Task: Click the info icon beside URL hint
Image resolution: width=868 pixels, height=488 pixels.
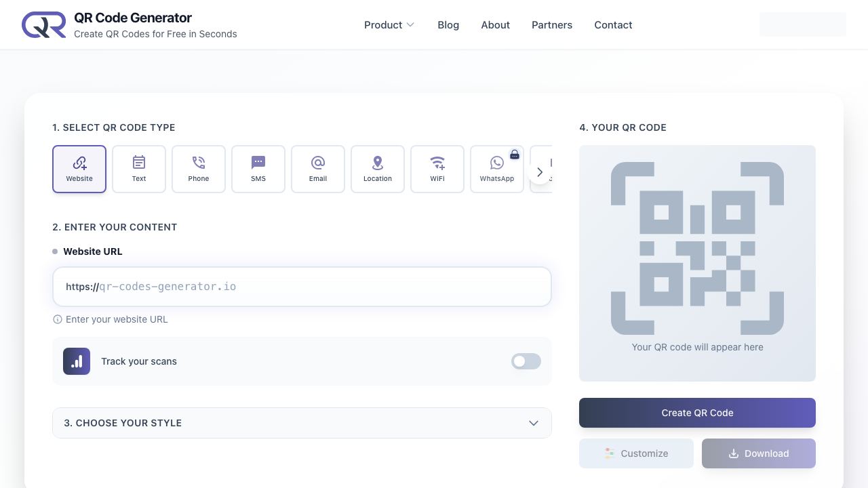Action: 58,319
